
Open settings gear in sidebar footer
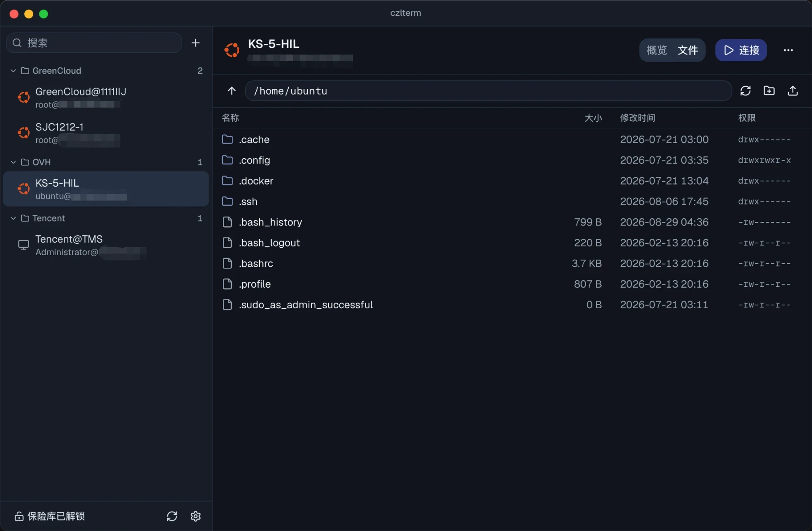[196, 516]
